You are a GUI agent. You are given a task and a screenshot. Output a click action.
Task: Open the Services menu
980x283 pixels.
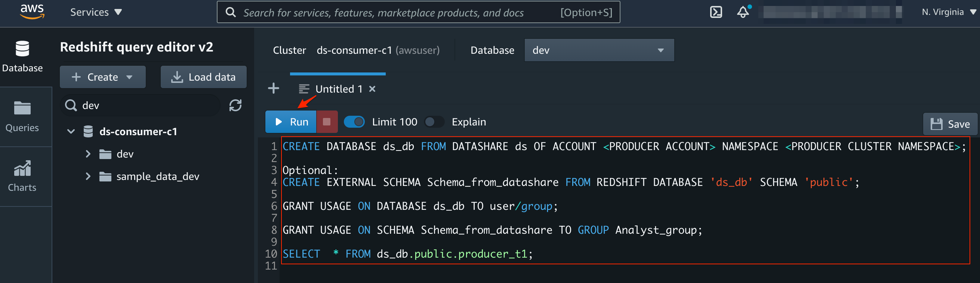click(x=96, y=12)
